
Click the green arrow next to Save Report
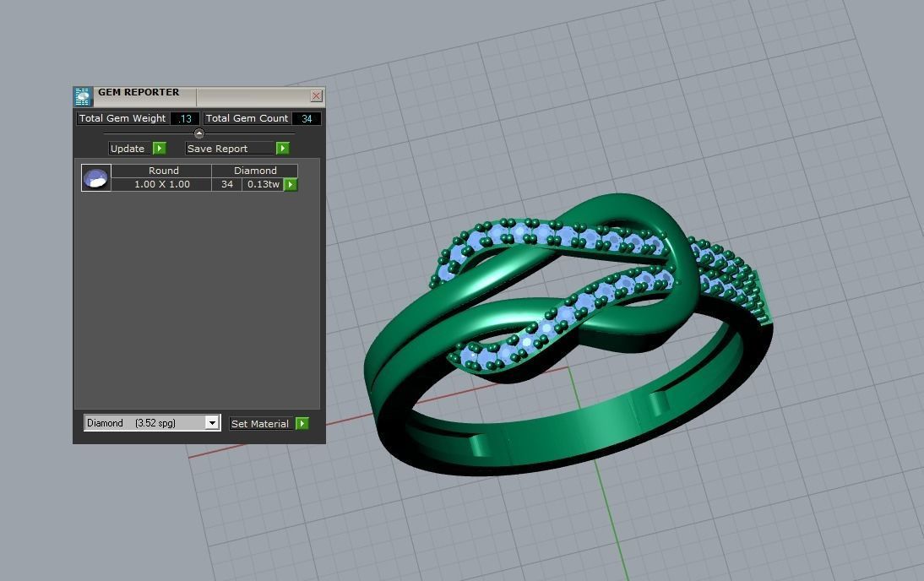(x=283, y=149)
